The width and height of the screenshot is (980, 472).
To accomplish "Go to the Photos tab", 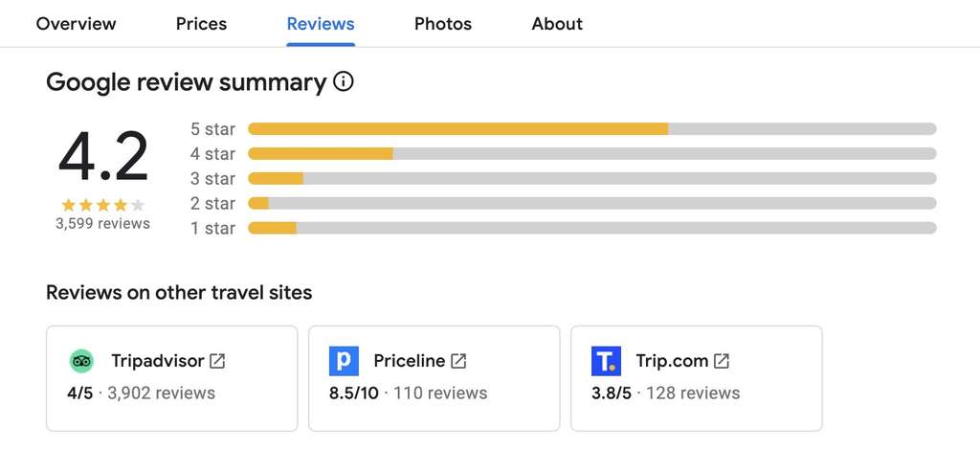I will click(x=443, y=24).
